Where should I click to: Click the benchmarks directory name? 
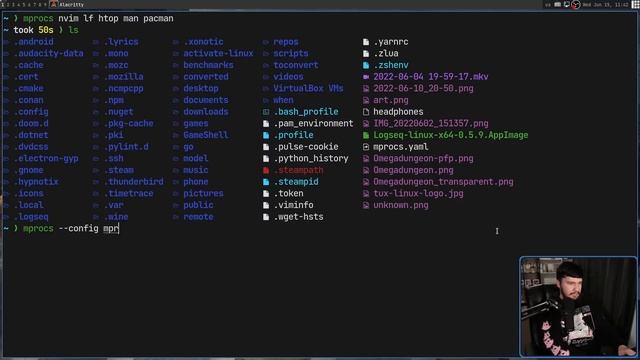[209, 65]
